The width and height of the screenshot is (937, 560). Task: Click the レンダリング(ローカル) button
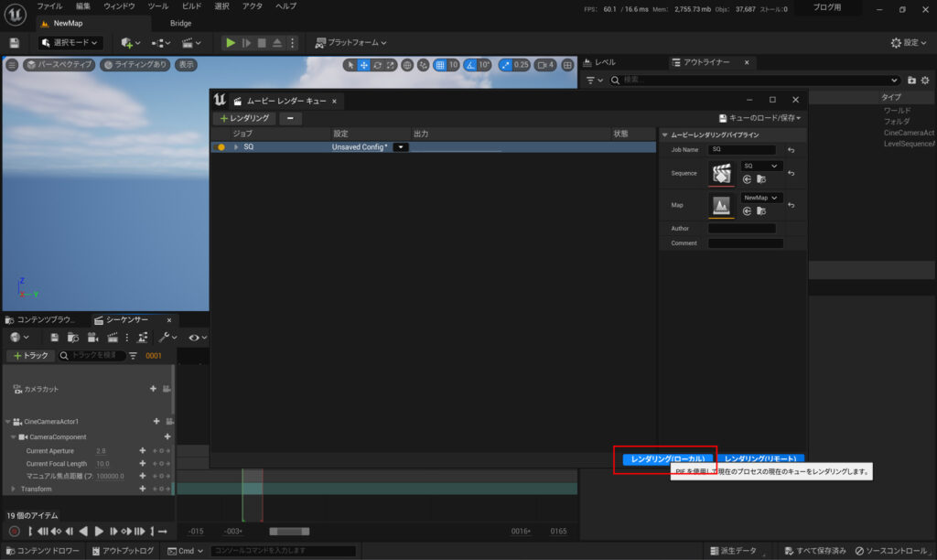point(664,458)
